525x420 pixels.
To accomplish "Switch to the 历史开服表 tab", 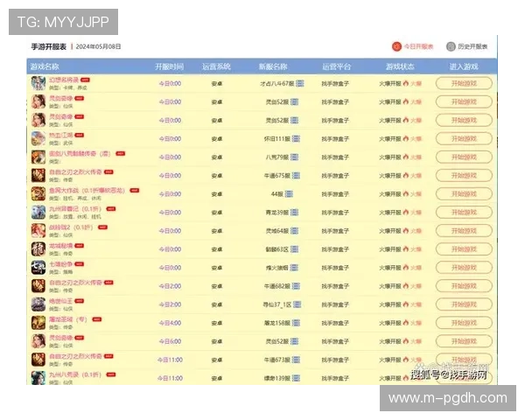I will (466, 46).
